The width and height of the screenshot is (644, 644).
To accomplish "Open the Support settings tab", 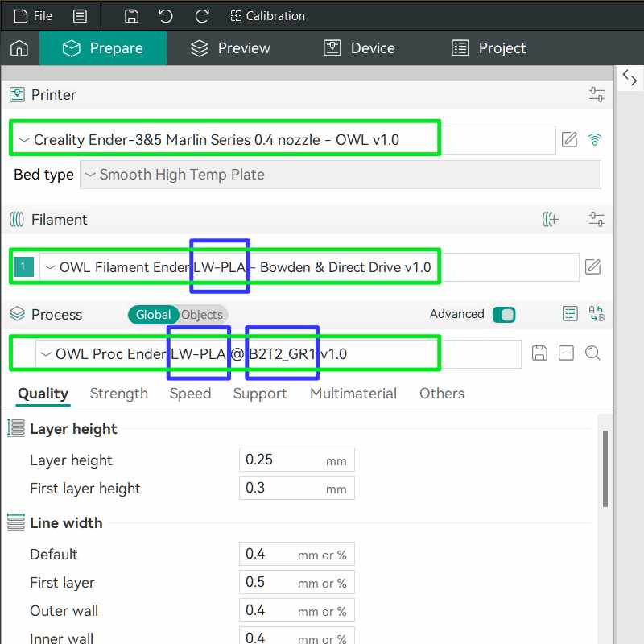I will [x=260, y=394].
